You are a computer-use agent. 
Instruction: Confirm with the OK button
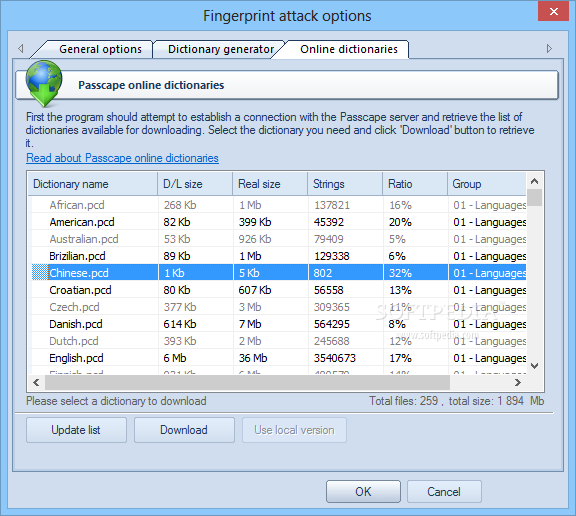[363, 491]
